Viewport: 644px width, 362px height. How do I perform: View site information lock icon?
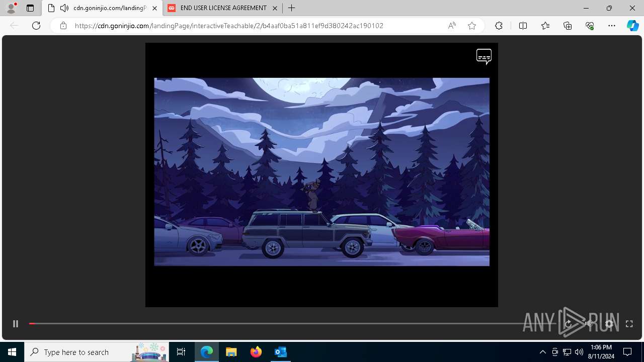[63, 26]
